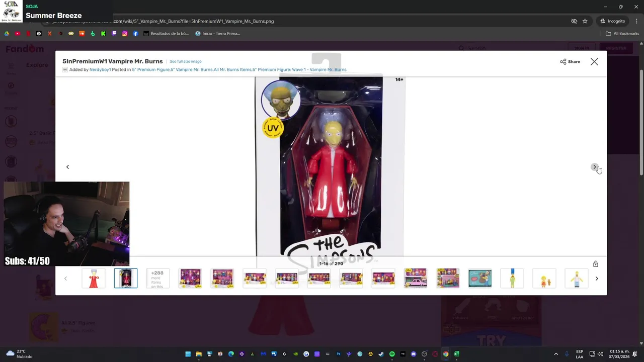Switch to OBS Studio in the taskbar
The image size is (644, 362).
click(424, 354)
